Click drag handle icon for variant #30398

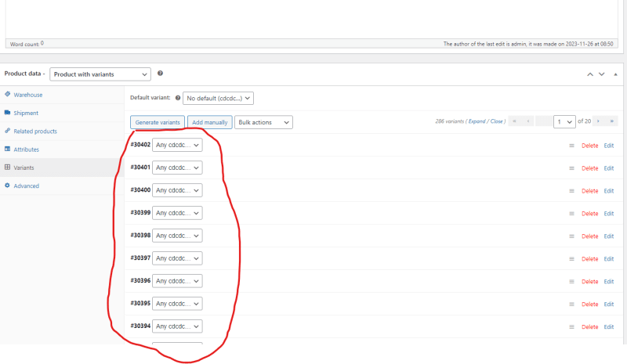coord(572,236)
